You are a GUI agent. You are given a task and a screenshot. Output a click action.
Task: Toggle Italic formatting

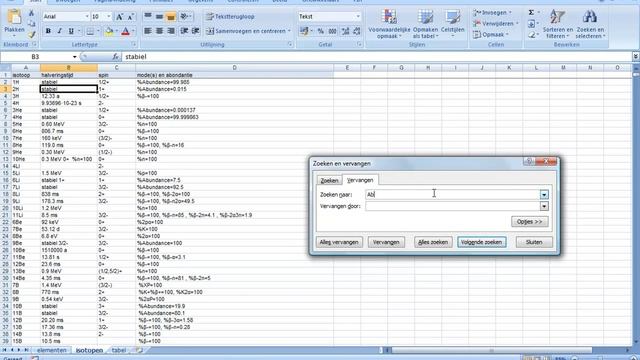coord(60,31)
